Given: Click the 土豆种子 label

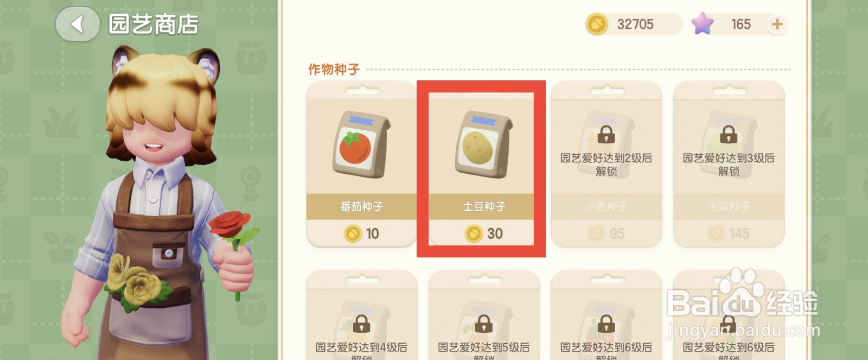Looking at the screenshot, I should point(484,207).
